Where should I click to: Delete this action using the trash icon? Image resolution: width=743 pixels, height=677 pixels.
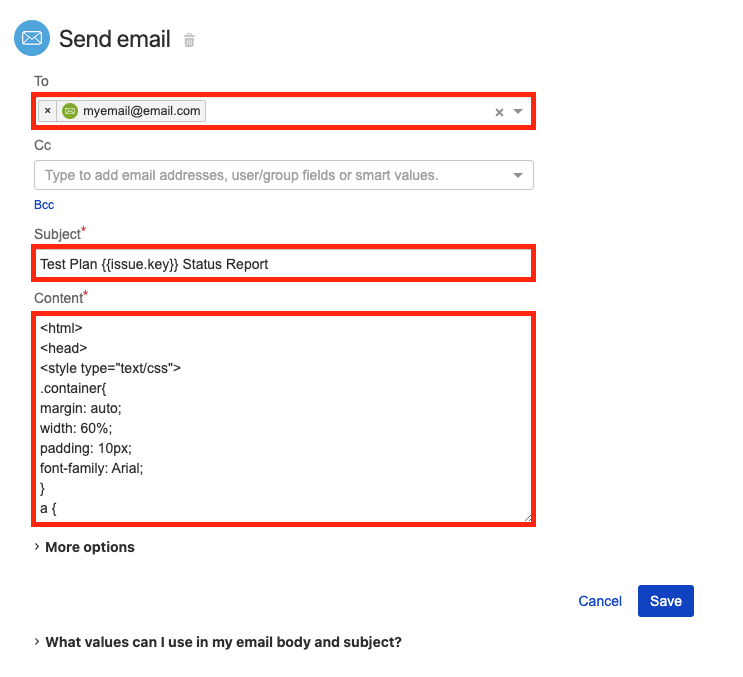[x=189, y=40]
